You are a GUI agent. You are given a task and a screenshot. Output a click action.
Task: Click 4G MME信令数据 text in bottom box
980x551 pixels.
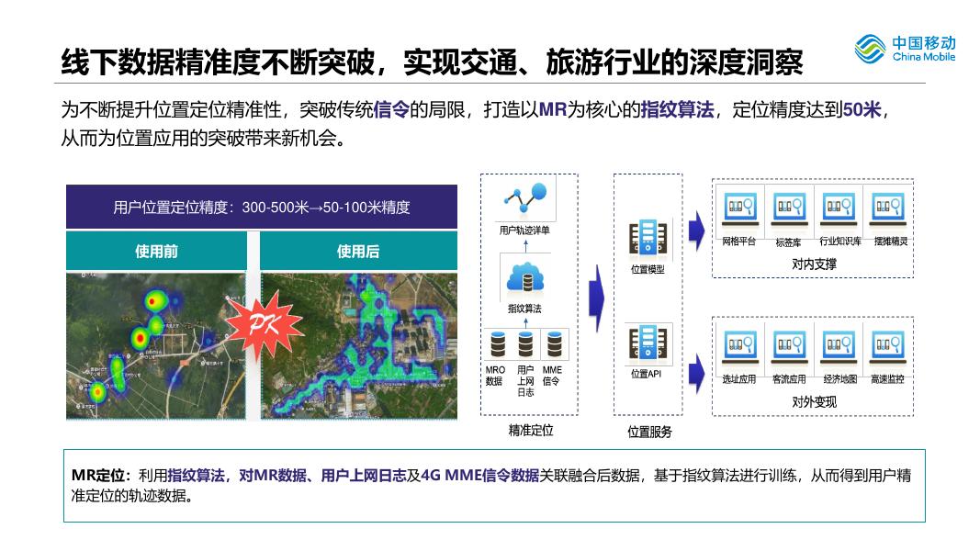pos(480,476)
